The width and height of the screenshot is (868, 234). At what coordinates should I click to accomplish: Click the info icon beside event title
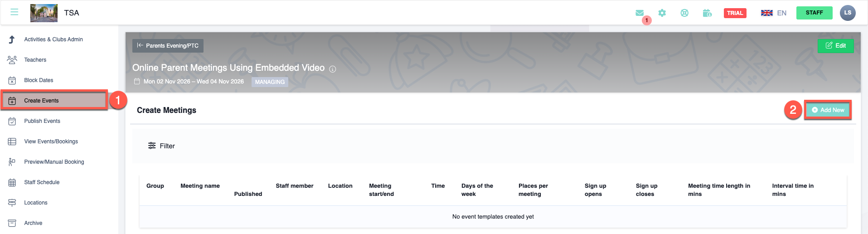333,69
